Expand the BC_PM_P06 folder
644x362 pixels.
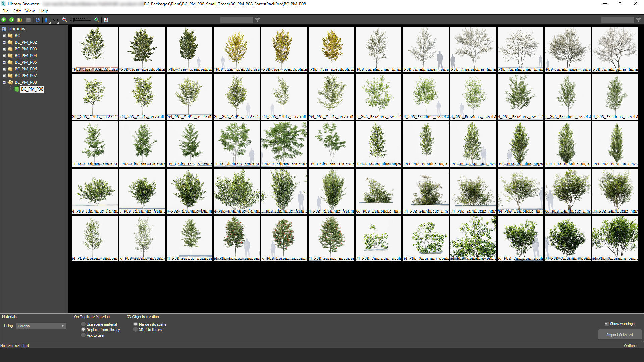[x=4, y=69]
